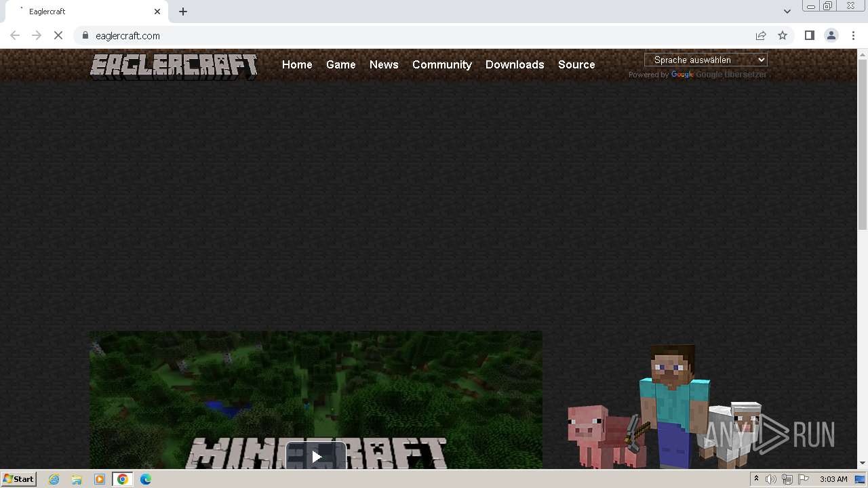
Task: Open network status tray icon
Action: [x=787, y=479]
